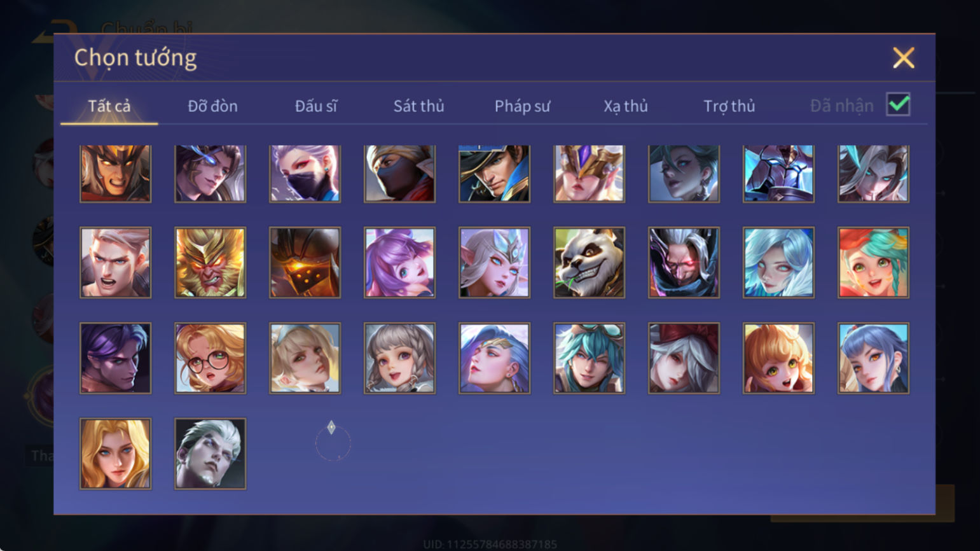Close the Chọn tướng dialog

(x=903, y=58)
